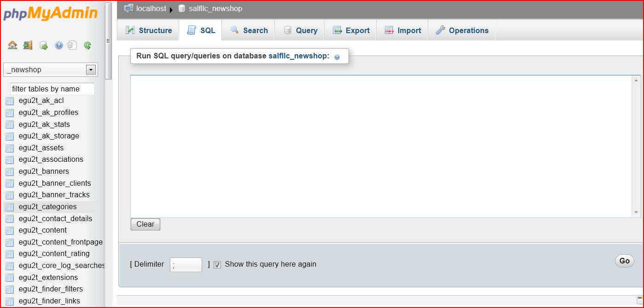Open the query window icon
Image resolution: width=644 pixels, height=308 pixels.
coord(44,45)
